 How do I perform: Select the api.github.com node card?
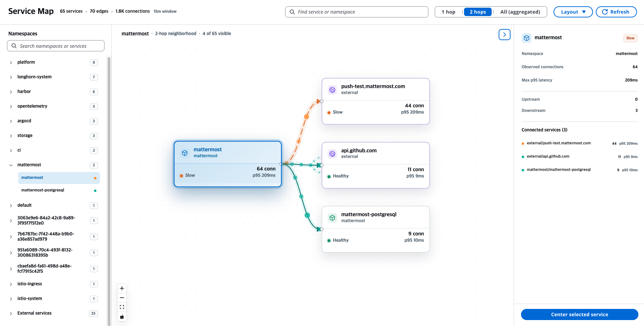coord(376,165)
